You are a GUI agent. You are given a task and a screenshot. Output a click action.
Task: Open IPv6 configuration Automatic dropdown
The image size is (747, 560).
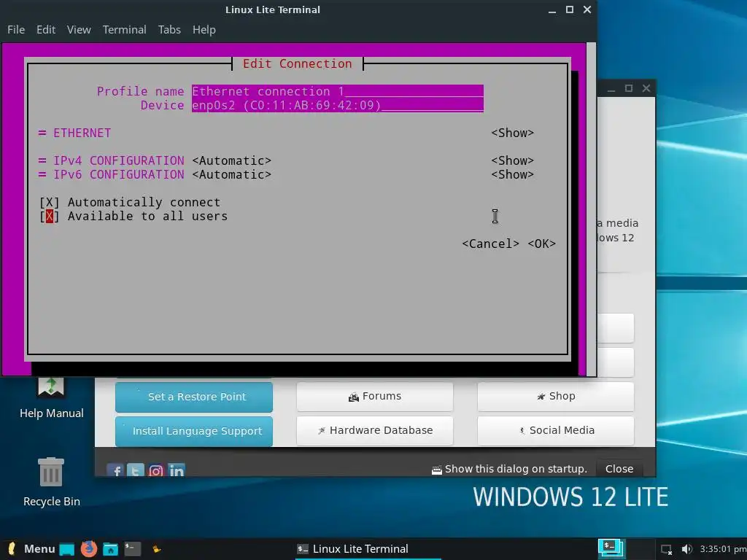(231, 174)
